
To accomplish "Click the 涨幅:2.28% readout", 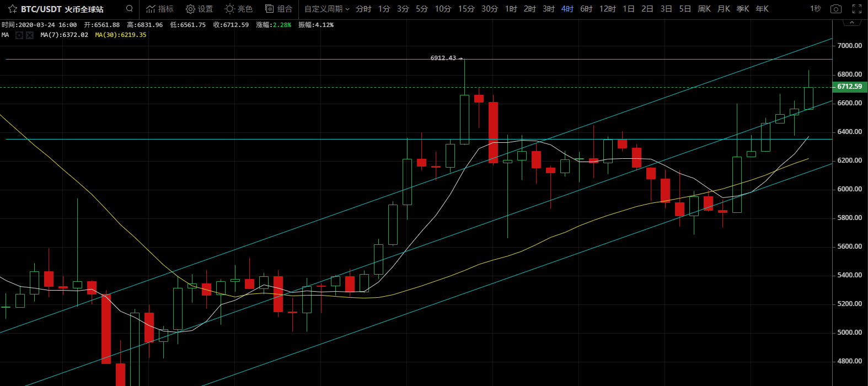I will pos(274,25).
